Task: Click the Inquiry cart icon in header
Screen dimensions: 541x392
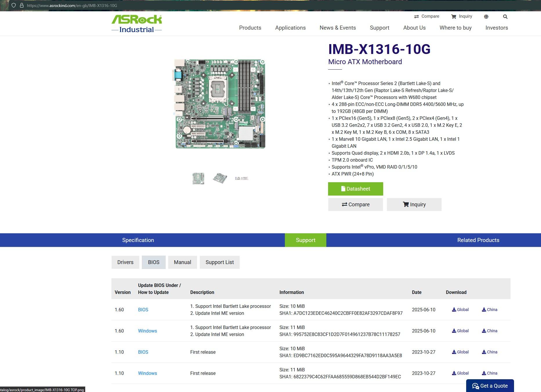Action: [x=454, y=17]
